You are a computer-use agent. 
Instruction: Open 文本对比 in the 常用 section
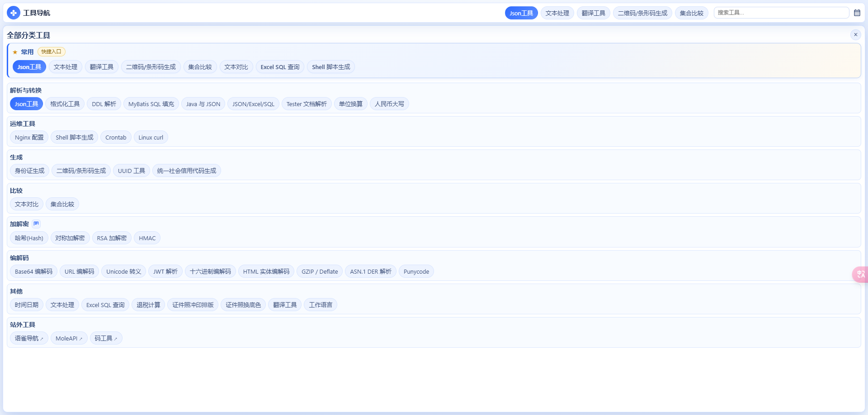tap(236, 67)
